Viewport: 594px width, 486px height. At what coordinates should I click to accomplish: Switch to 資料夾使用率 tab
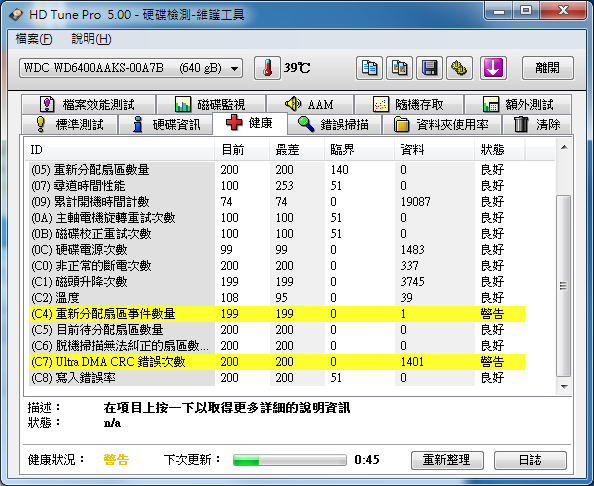[x=442, y=124]
